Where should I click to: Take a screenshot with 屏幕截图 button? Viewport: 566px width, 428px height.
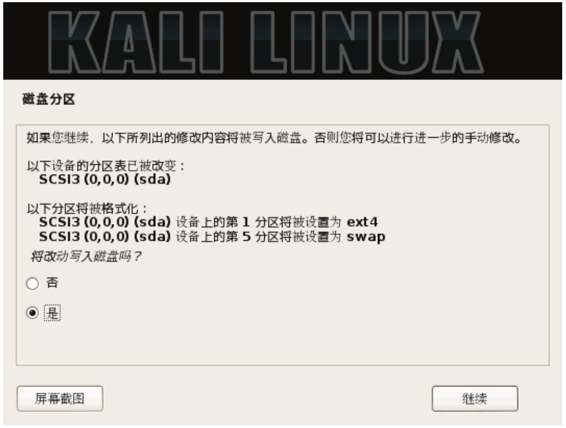coord(60,398)
